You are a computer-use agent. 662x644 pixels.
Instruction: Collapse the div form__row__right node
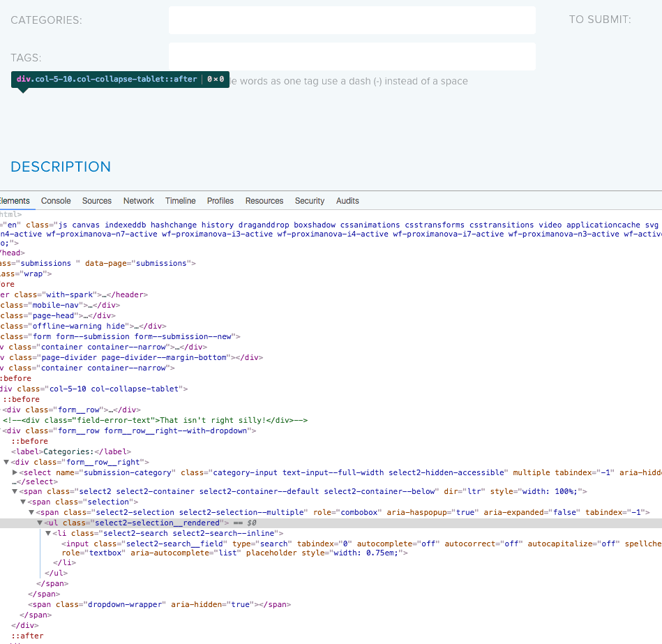[x=6, y=463]
